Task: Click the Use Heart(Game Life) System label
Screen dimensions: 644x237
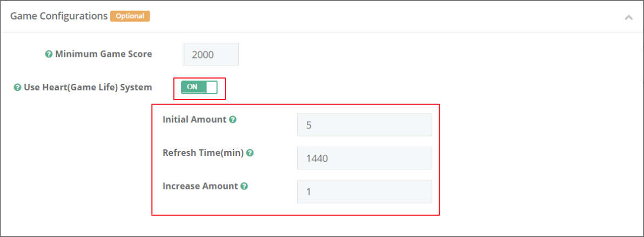Action: pyautogui.click(x=88, y=87)
